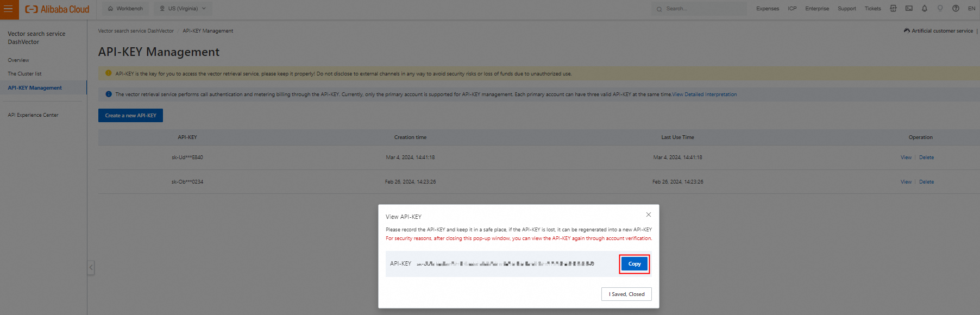
Task: Delete the sk-Ob***0234 API key
Action: pyautogui.click(x=926, y=182)
